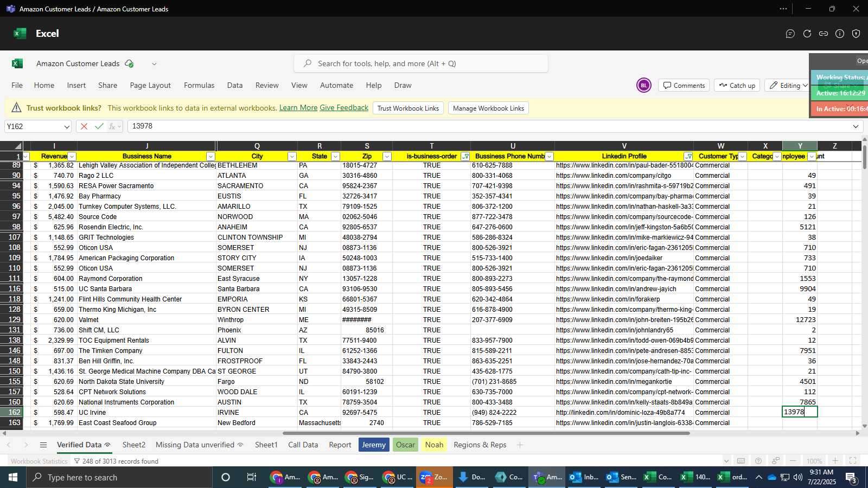
Task: Click the horizontal scrollbar thumb
Action: (x=486, y=433)
